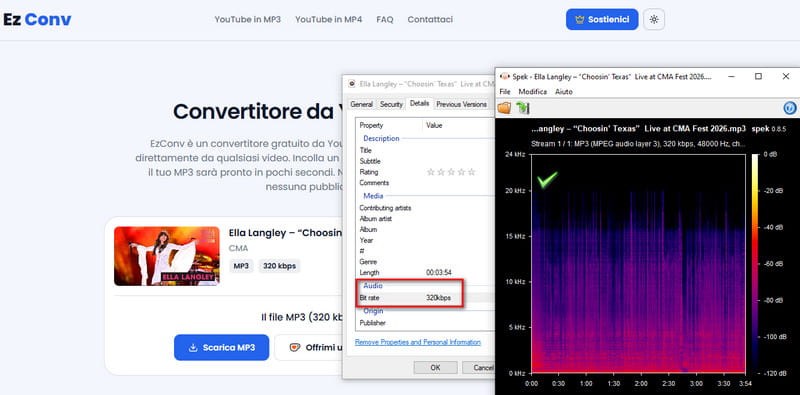Image resolution: width=800 pixels, height=395 pixels.
Task: Open file icon in Spek toolbar
Action: 504,108
